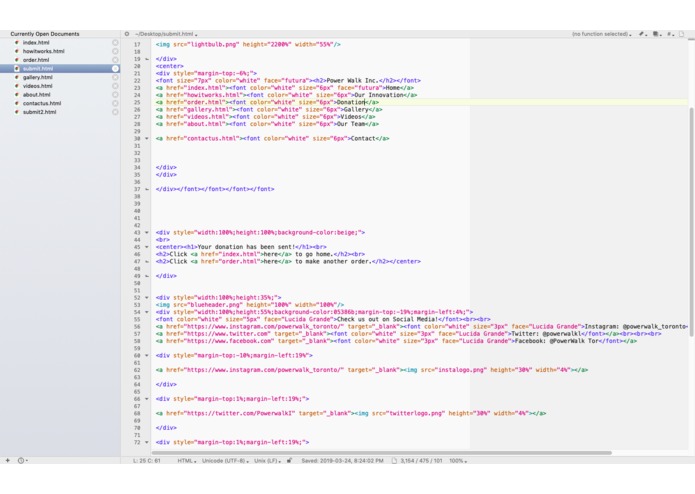
Task: Click the horizontal scrollbar of the editor
Action: (381, 453)
